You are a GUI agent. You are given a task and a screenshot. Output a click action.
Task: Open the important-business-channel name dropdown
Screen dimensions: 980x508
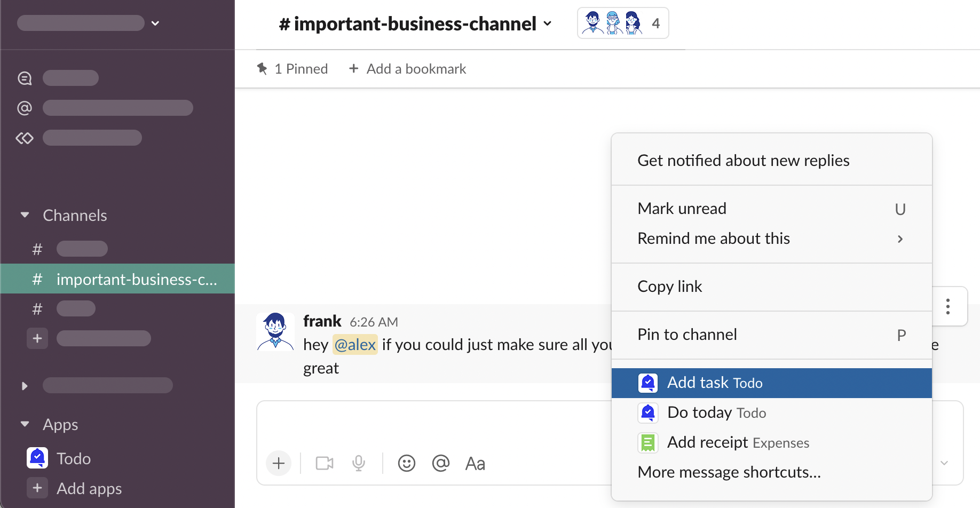415,24
